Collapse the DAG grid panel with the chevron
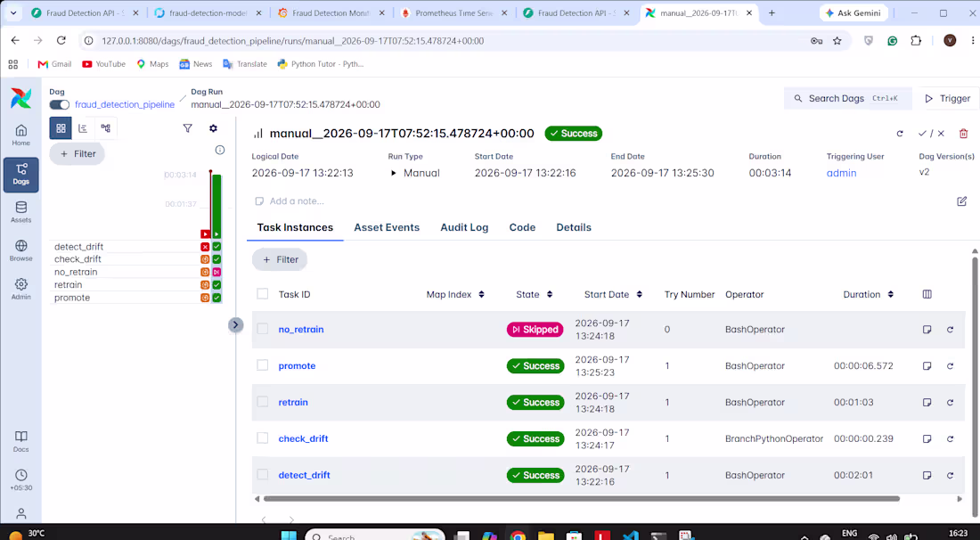This screenshot has width=980, height=540. coord(235,325)
